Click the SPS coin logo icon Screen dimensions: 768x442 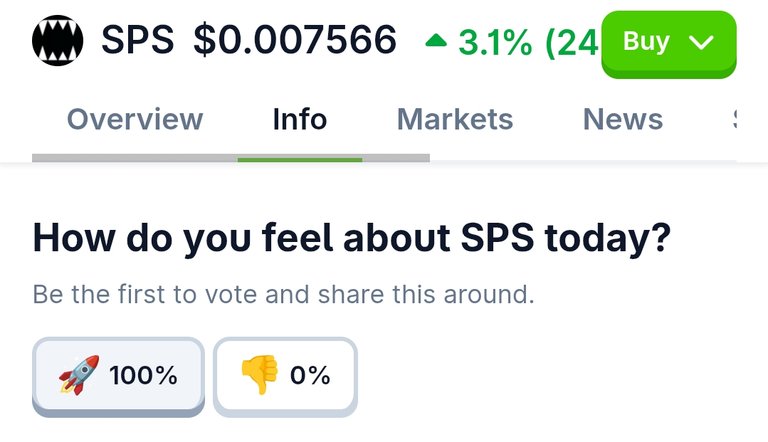pyautogui.click(x=57, y=40)
